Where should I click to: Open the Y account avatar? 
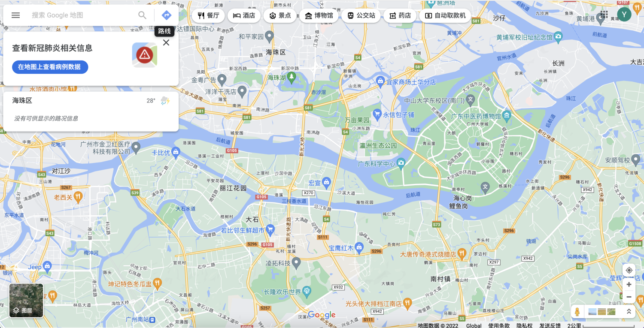tap(624, 15)
